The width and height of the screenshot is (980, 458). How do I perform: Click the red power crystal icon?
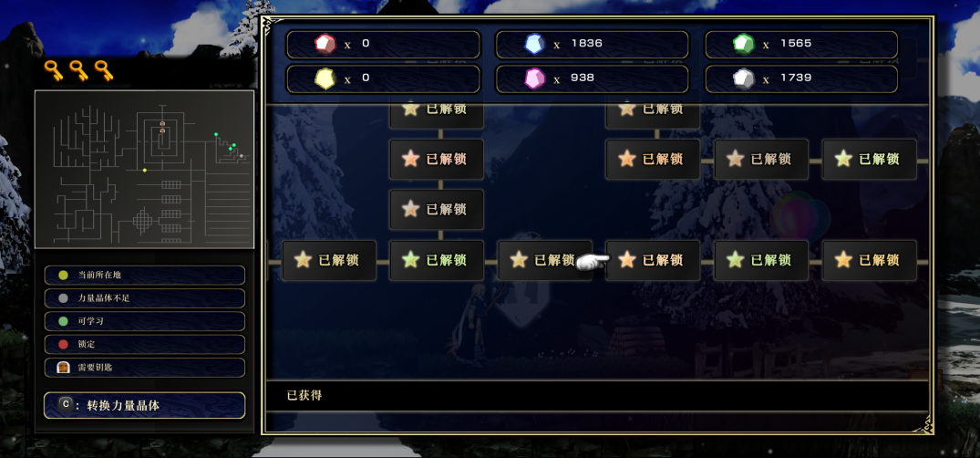pyautogui.click(x=323, y=44)
